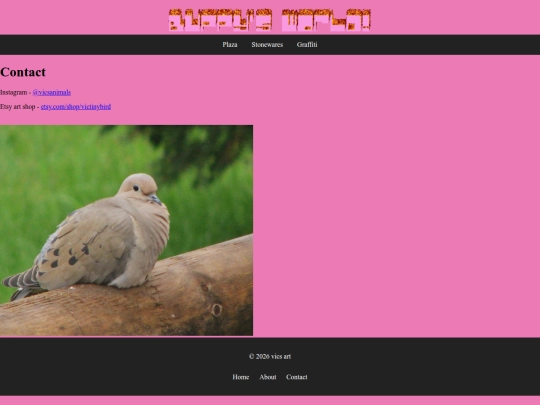Screen dimensions: 540x405
Task: Click the Contact page heading
Action: tap(23, 72)
